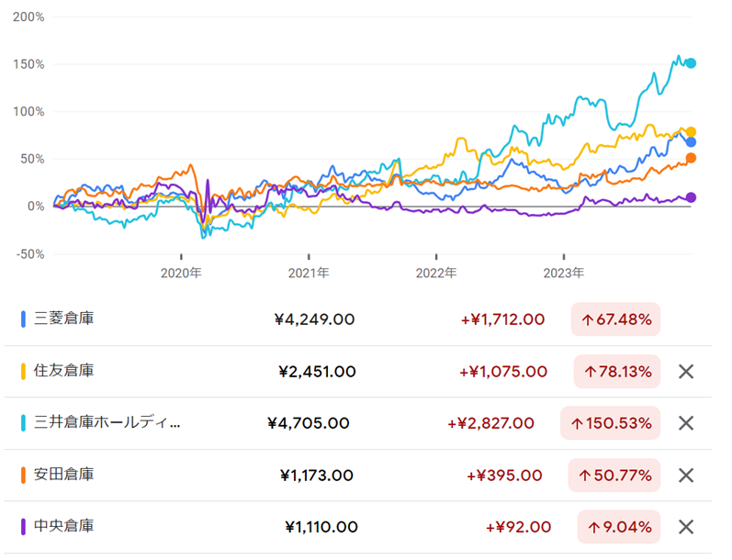This screenshot has width=732, height=560.
Task: Click the ↑67.48% change badge
Action: (615, 320)
